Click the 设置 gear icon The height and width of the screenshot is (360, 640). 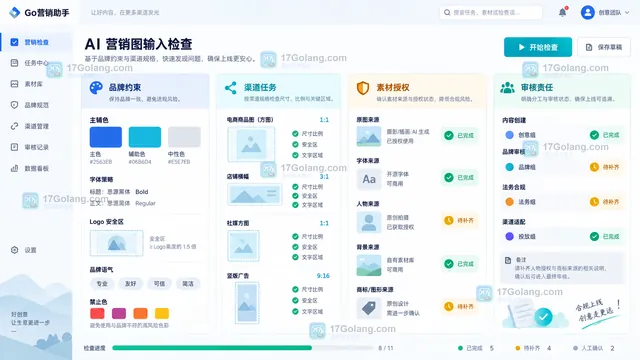(x=14, y=250)
